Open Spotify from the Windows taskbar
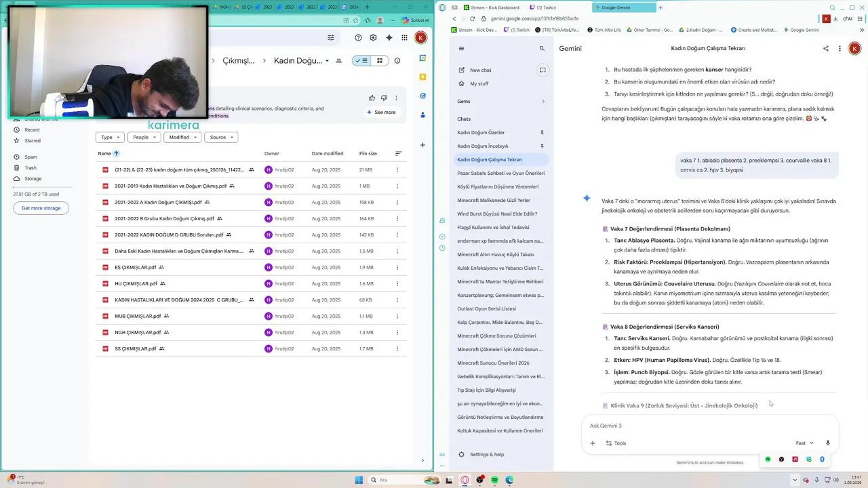Image resolution: width=868 pixels, height=488 pixels. pos(495,480)
